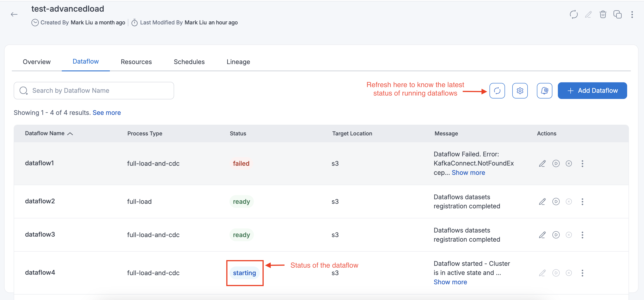Click the duplicate copy icon in the header

point(617,15)
